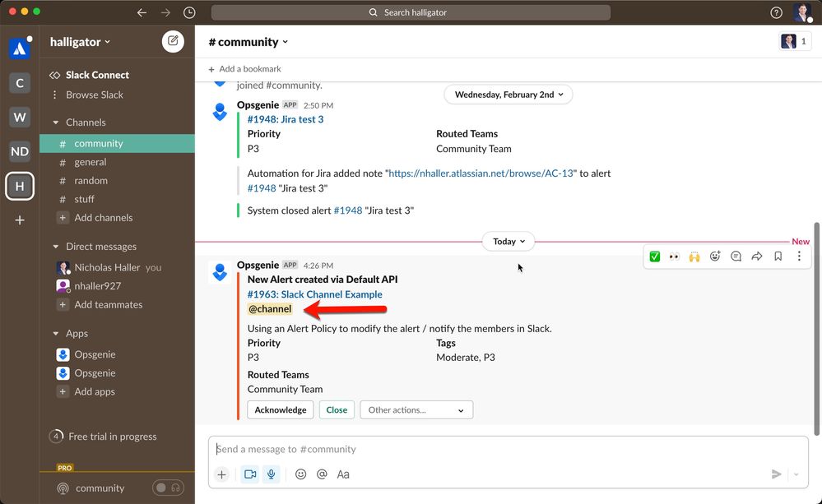React with the green check mark emoji
Viewport: 822px width, 504px height.
point(655,257)
